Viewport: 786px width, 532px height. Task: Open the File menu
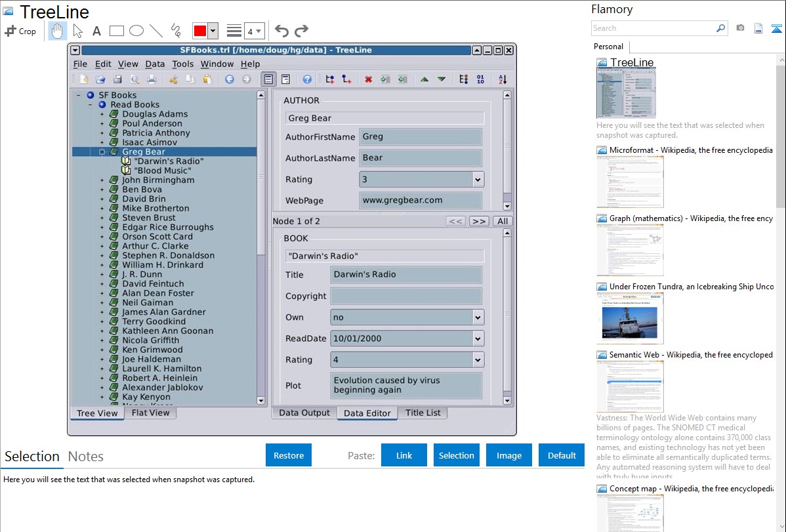coord(80,64)
